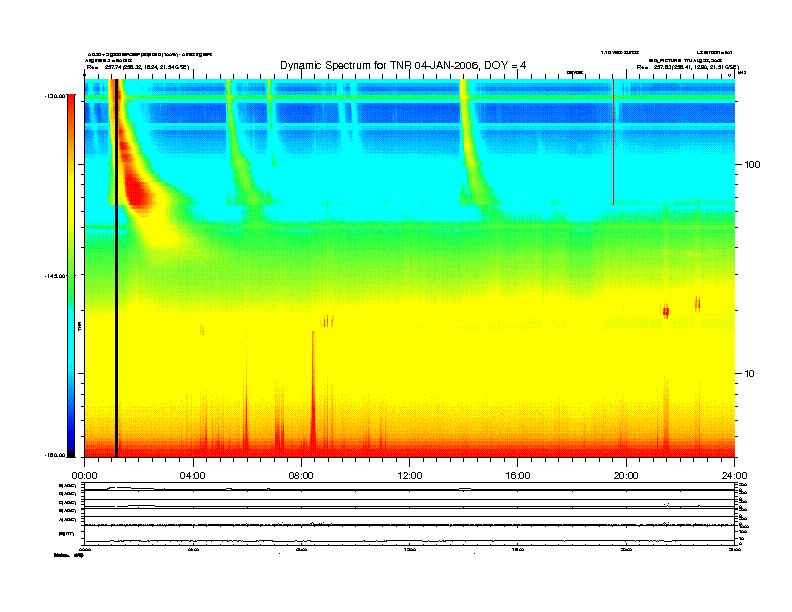Click the 16:00 time axis label
This screenshot has width=792, height=612.
tap(518, 476)
